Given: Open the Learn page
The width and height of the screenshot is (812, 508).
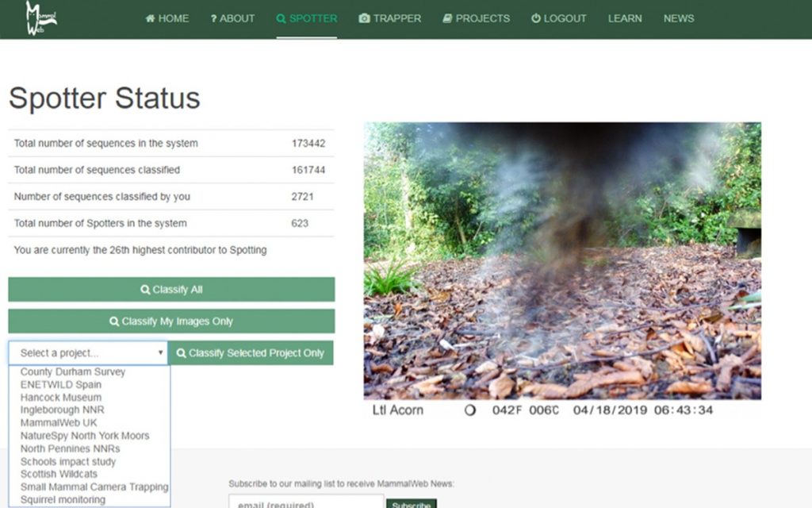Looking at the screenshot, I should [625, 18].
